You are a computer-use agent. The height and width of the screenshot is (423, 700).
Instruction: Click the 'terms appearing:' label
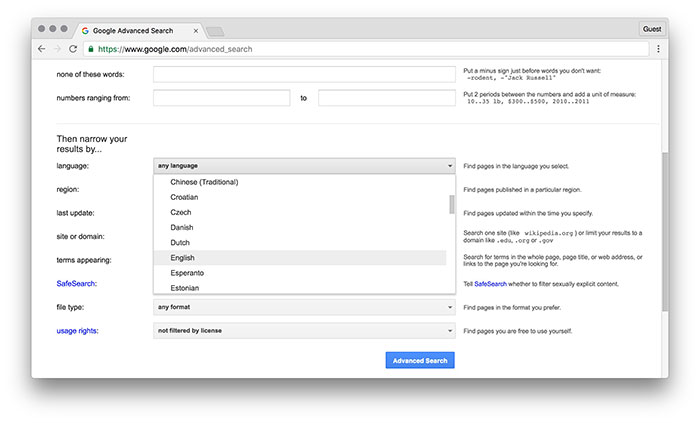point(84,260)
